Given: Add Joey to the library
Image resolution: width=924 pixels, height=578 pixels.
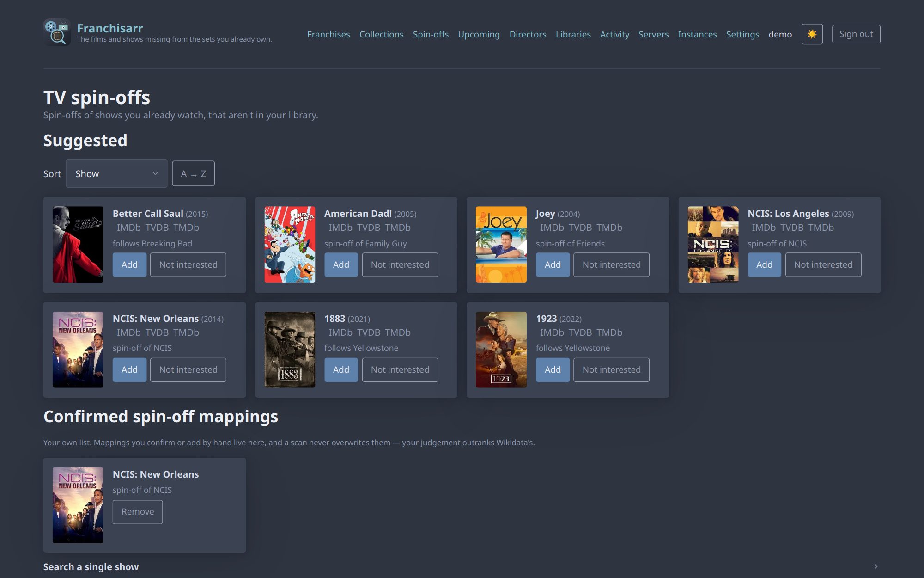Looking at the screenshot, I should [x=553, y=264].
